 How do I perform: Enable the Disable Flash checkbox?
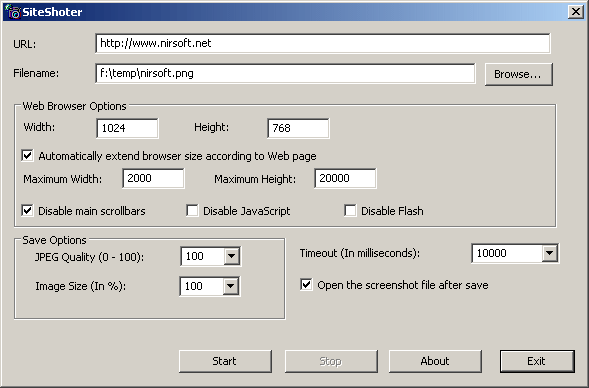point(350,211)
